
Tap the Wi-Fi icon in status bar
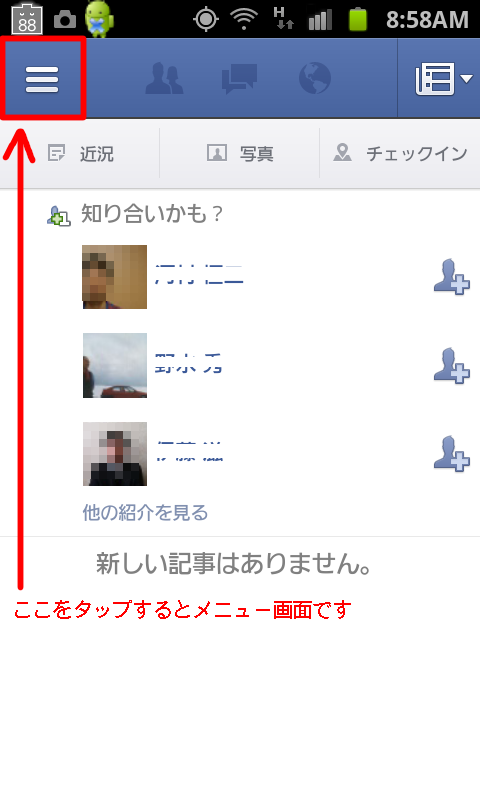pyautogui.click(x=243, y=19)
